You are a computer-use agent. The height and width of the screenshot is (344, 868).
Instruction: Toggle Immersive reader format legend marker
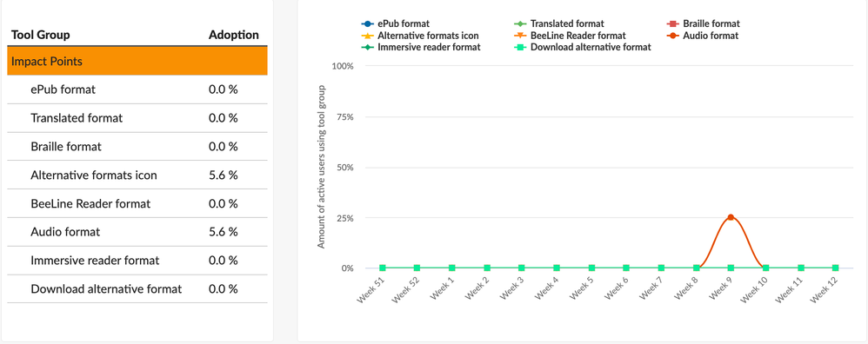point(366,47)
